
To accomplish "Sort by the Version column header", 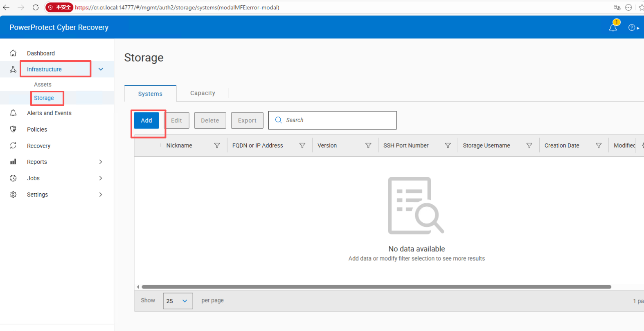I will pyautogui.click(x=327, y=145).
